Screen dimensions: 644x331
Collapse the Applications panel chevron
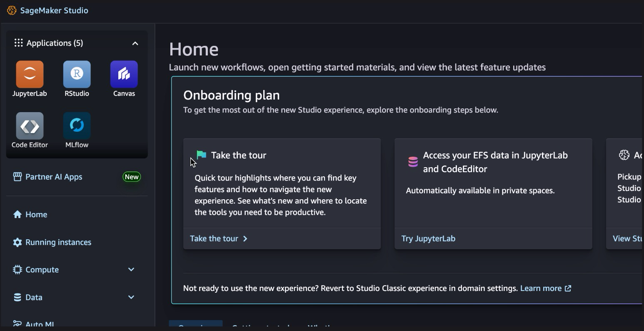[x=135, y=43]
